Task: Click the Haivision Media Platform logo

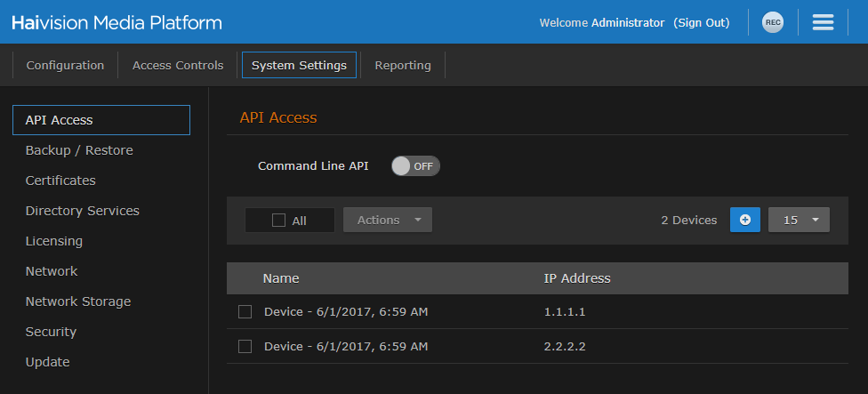Action: [117, 22]
